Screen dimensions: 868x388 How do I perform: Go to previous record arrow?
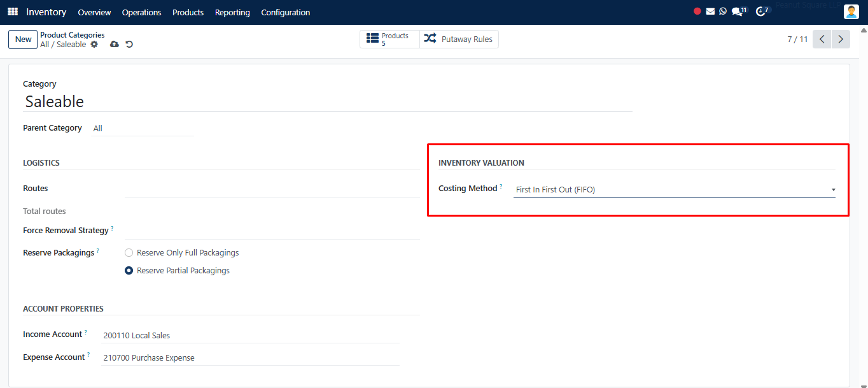click(822, 40)
